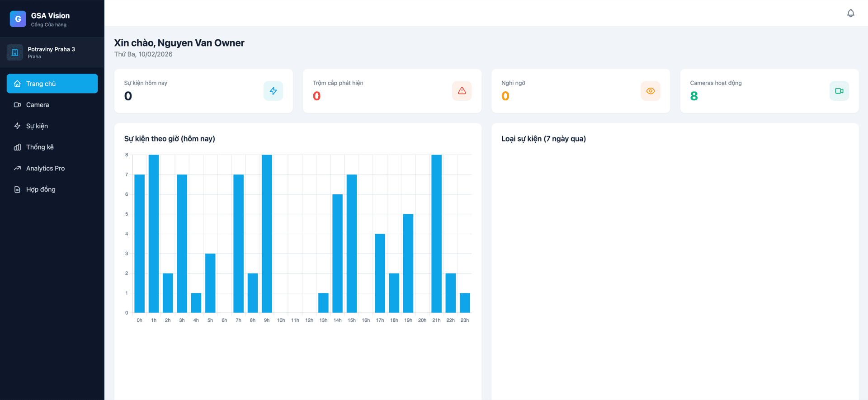Open the Camera menu item
The height and width of the screenshot is (400, 868).
pos(52,105)
